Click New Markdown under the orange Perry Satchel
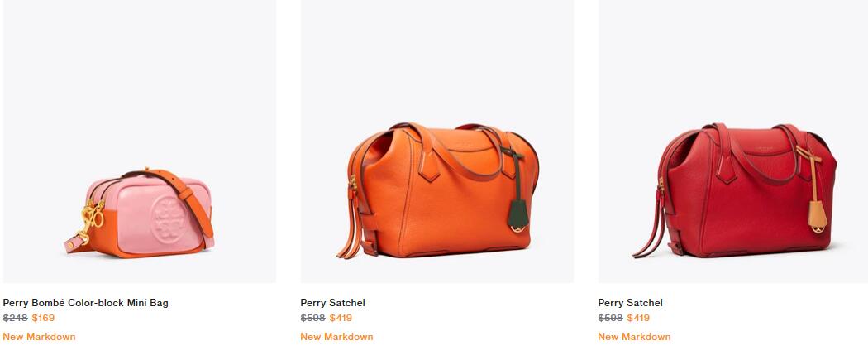868x360 pixels. pyautogui.click(x=336, y=337)
